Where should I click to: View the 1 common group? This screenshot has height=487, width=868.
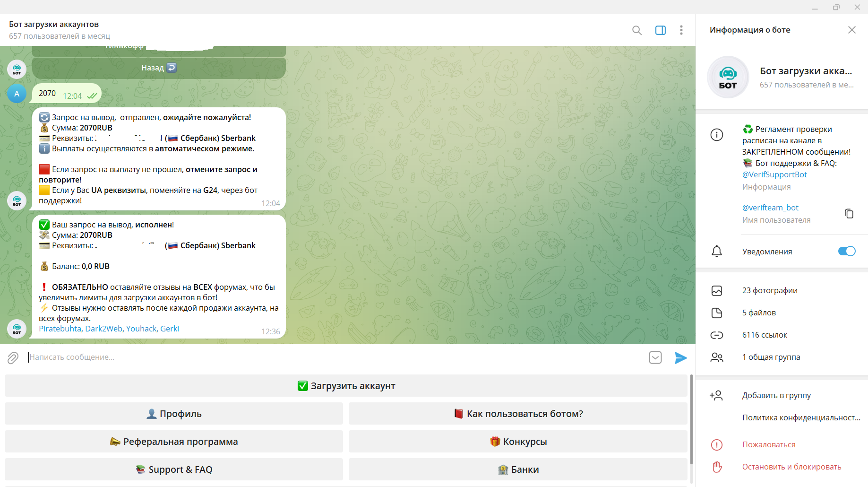tap(771, 357)
